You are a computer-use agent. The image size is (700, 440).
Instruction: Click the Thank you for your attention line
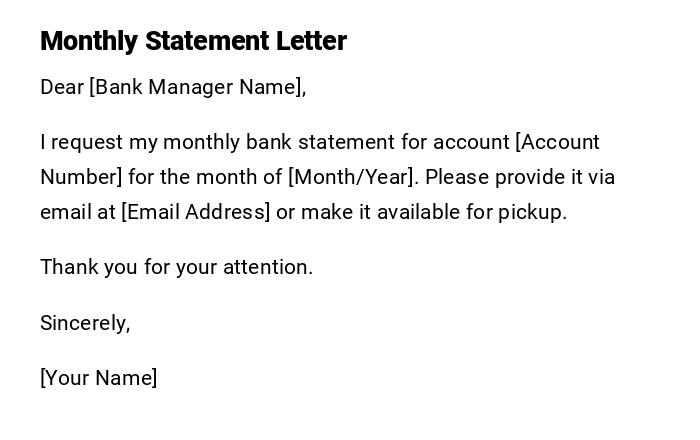176,267
